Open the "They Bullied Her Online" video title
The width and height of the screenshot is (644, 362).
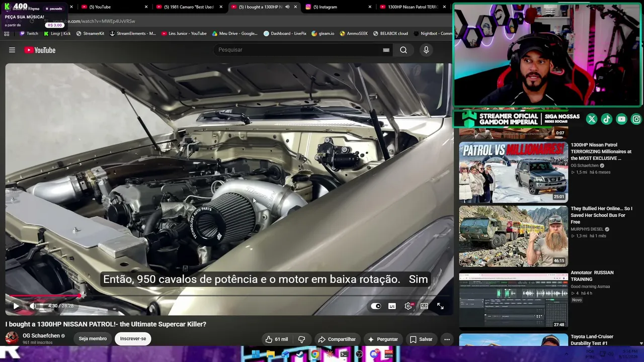click(x=601, y=215)
